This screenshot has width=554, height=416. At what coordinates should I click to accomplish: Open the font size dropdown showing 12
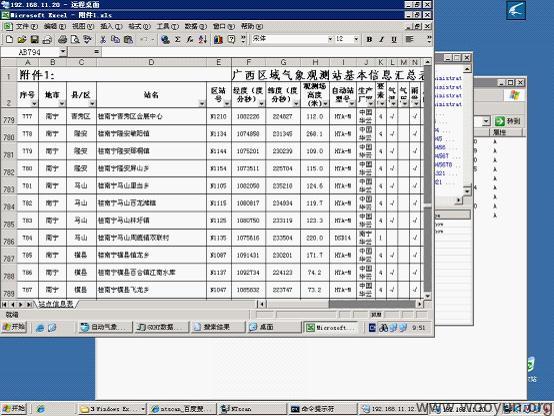click(356, 39)
